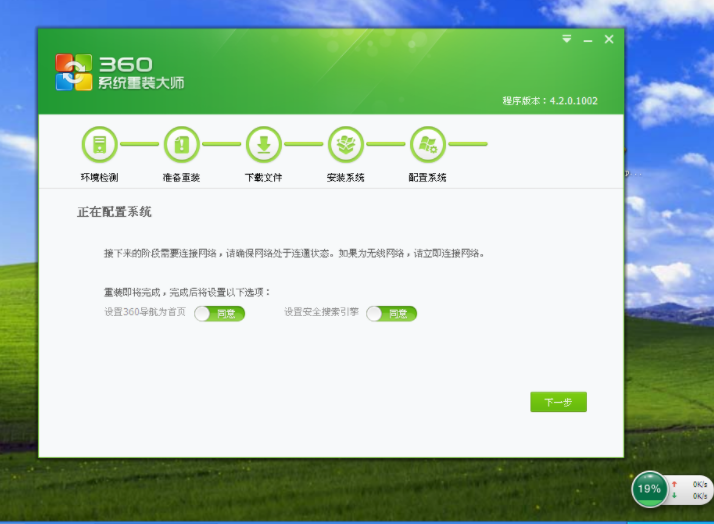Click the 环境检测 step icon
This screenshot has height=524, width=714.
(x=100, y=144)
